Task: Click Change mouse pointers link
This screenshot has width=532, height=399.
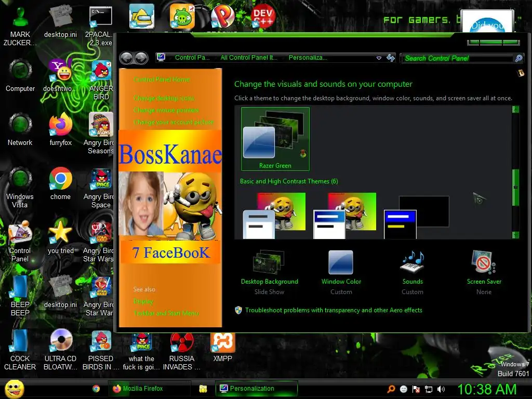Action: point(166,110)
